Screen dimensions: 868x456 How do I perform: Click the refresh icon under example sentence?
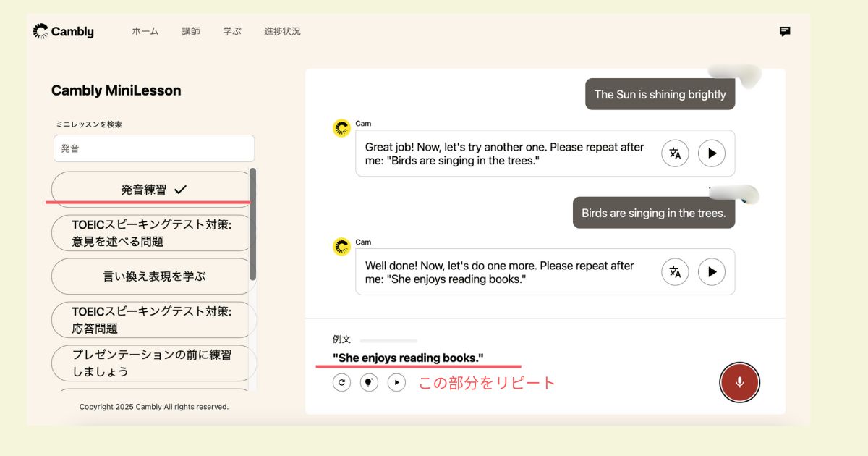click(x=342, y=382)
